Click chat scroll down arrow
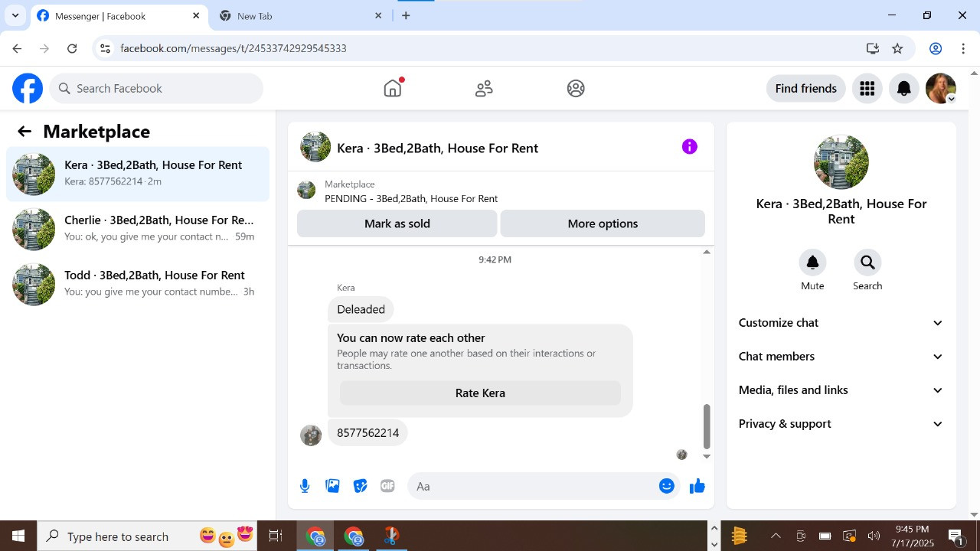Viewport: 980px width, 551px height. coord(707,457)
